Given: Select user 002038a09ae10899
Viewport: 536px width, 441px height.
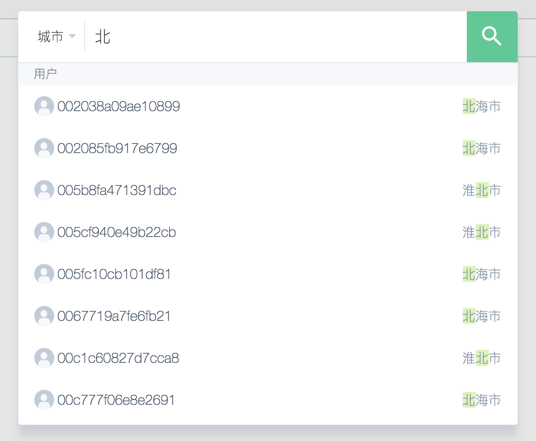Looking at the screenshot, I should tap(268, 106).
